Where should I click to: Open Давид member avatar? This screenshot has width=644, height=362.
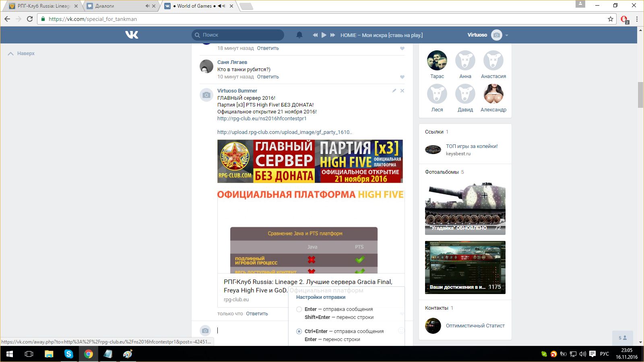[465, 94]
